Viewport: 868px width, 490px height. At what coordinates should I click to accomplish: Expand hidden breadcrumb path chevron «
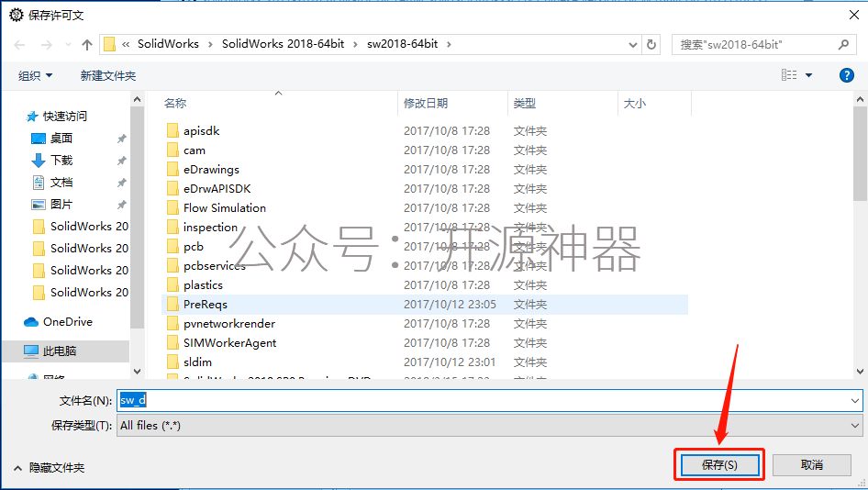[126, 44]
